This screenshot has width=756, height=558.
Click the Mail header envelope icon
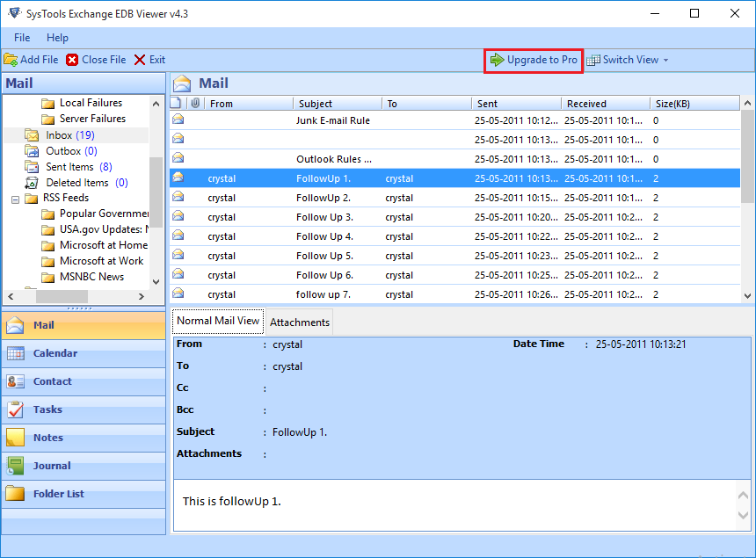click(x=182, y=83)
